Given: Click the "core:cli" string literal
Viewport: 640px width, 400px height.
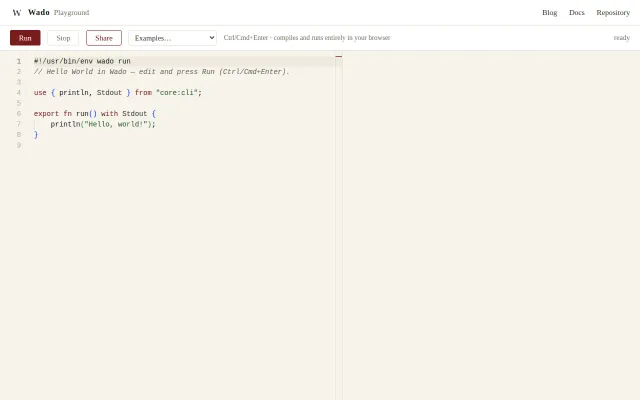Looking at the screenshot, I should coord(177,93).
